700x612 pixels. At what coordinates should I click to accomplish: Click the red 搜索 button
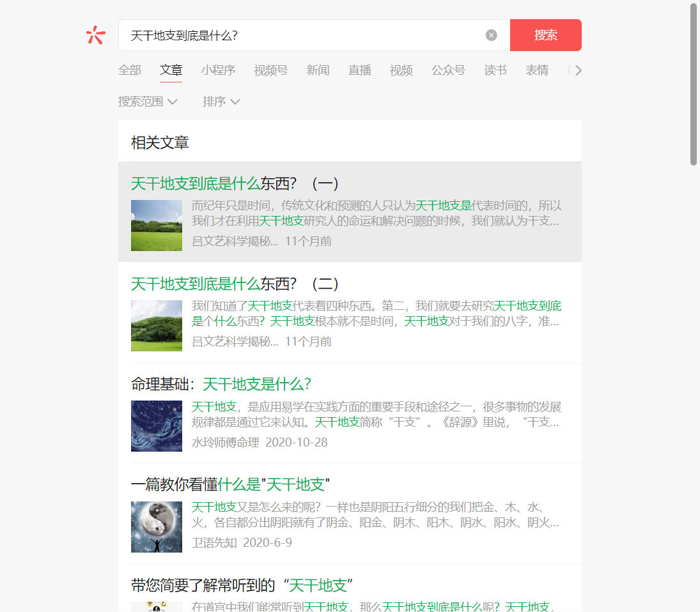(545, 34)
